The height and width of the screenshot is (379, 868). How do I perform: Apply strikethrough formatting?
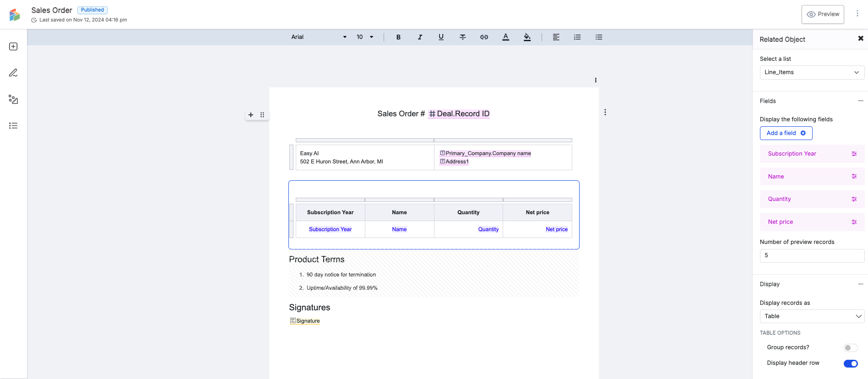tap(462, 37)
